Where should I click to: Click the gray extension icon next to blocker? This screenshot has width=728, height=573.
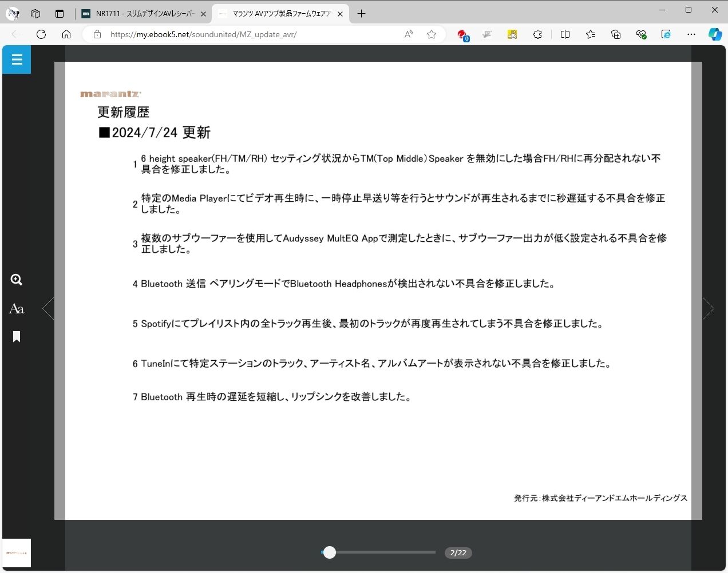tap(487, 34)
